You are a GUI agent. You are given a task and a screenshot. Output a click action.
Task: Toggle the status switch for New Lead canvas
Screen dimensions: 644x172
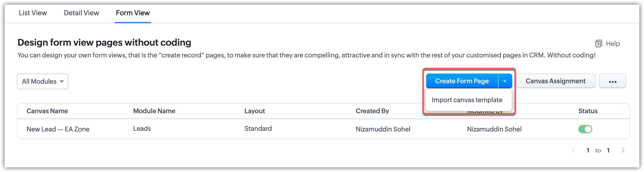(585, 129)
